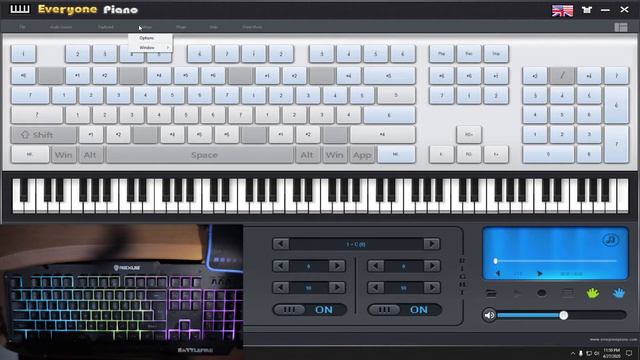640x360 pixels.
Task: Decrease right panel's upper value arrow
Action: click(376, 266)
